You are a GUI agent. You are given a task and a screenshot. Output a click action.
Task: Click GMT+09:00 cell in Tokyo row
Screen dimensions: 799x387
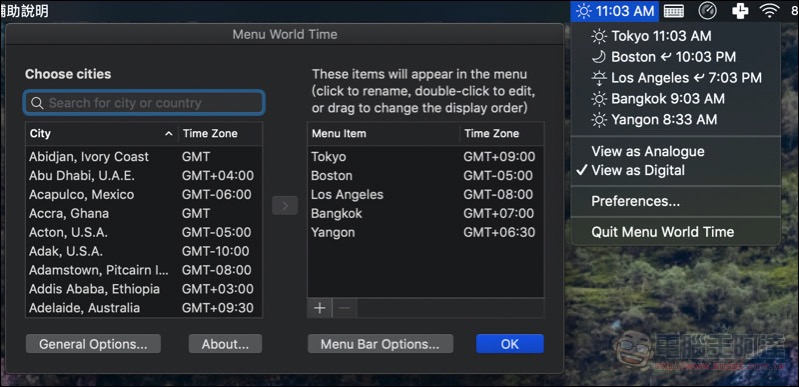[x=499, y=157]
